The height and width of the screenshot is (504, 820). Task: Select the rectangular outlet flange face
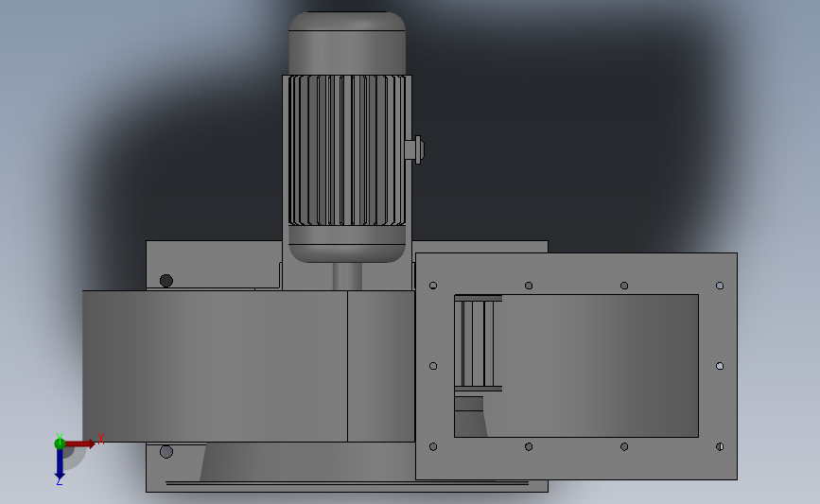(576, 274)
